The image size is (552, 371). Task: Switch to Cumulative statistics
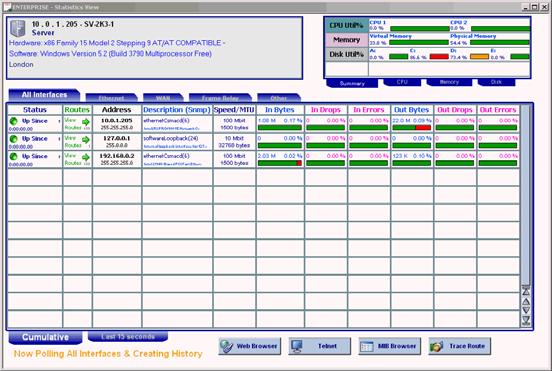coord(45,337)
